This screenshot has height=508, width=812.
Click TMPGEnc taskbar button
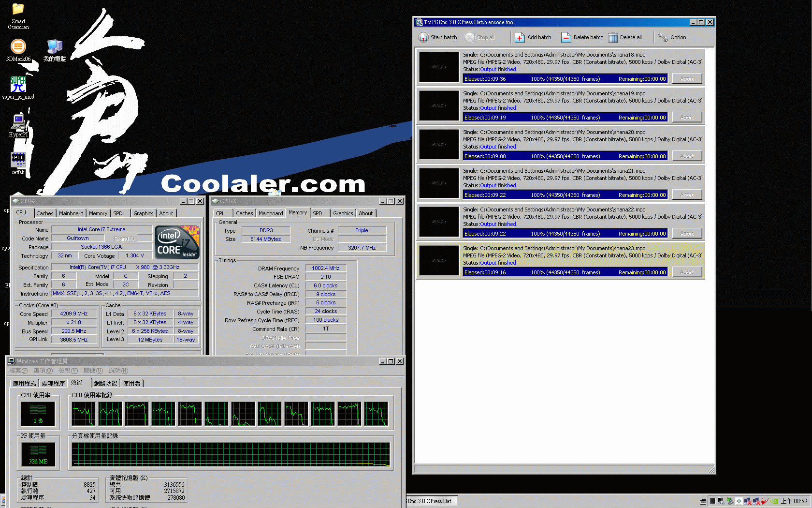(x=432, y=501)
